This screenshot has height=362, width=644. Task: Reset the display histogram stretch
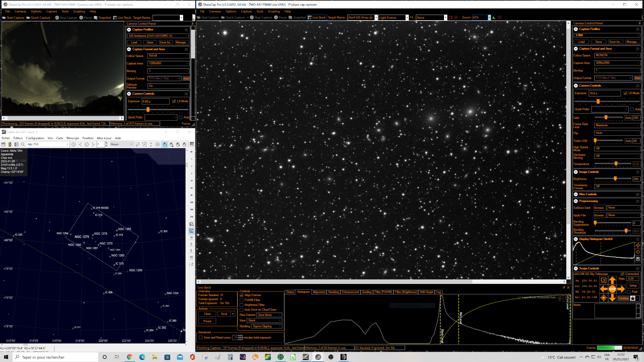[x=638, y=252]
